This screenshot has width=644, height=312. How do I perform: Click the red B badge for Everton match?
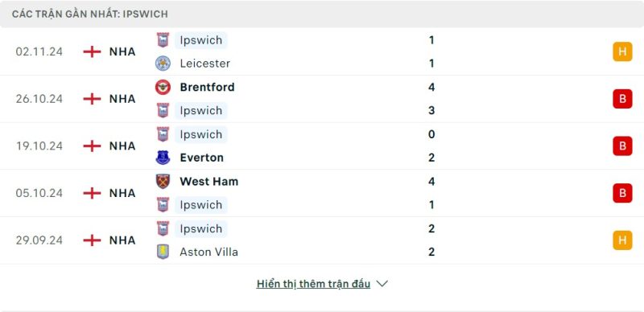(622, 146)
